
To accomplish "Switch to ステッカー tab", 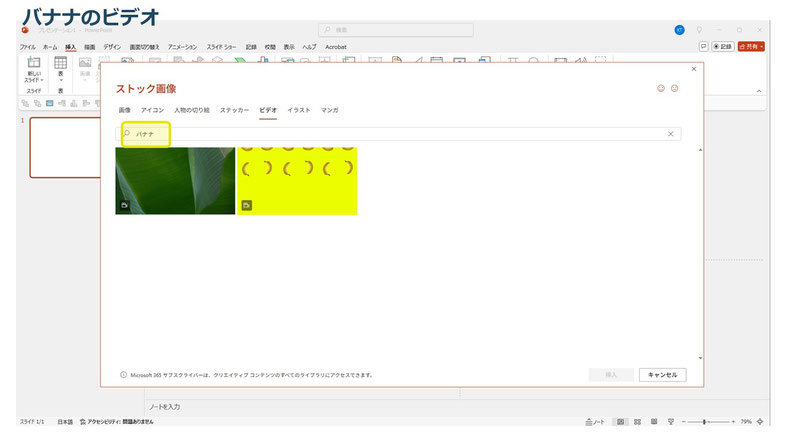I will click(234, 110).
